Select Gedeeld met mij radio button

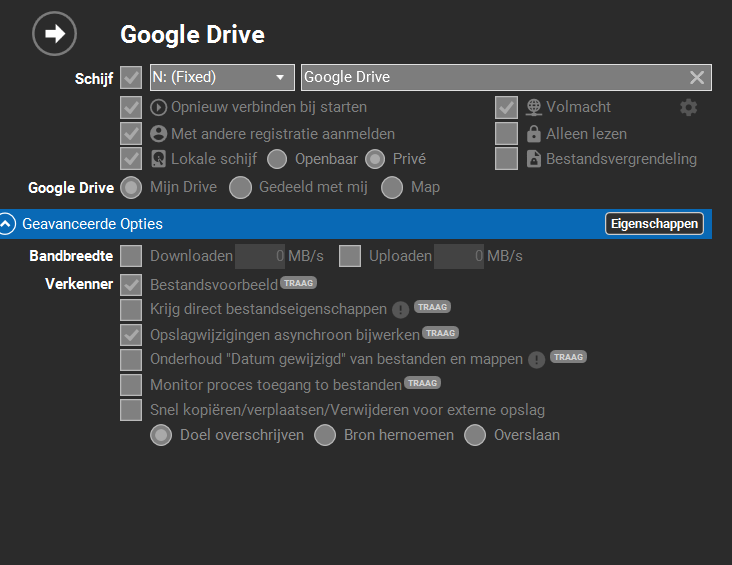click(240, 188)
